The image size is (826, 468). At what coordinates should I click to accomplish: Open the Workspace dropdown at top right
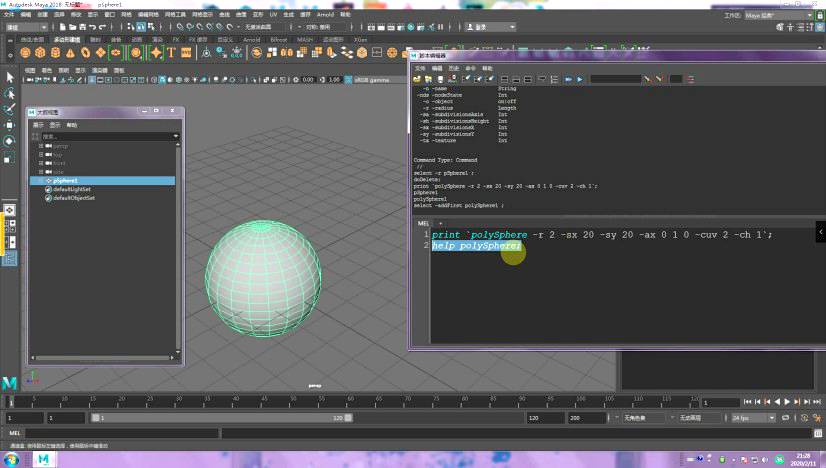(x=778, y=15)
